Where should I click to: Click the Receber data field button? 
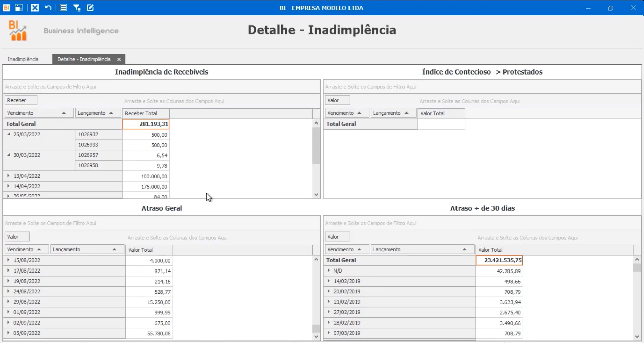(x=21, y=100)
